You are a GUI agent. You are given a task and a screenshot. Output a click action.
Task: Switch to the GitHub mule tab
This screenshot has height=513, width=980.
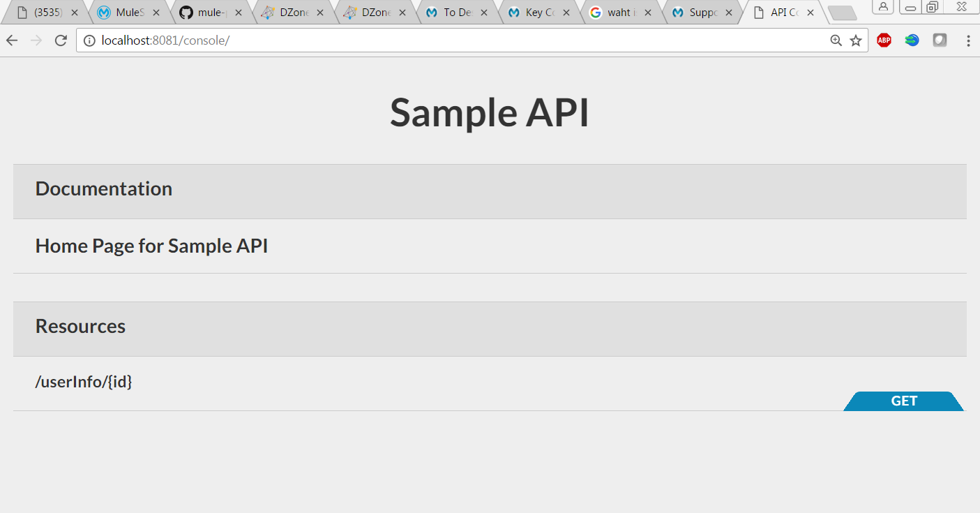coord(209,13)
